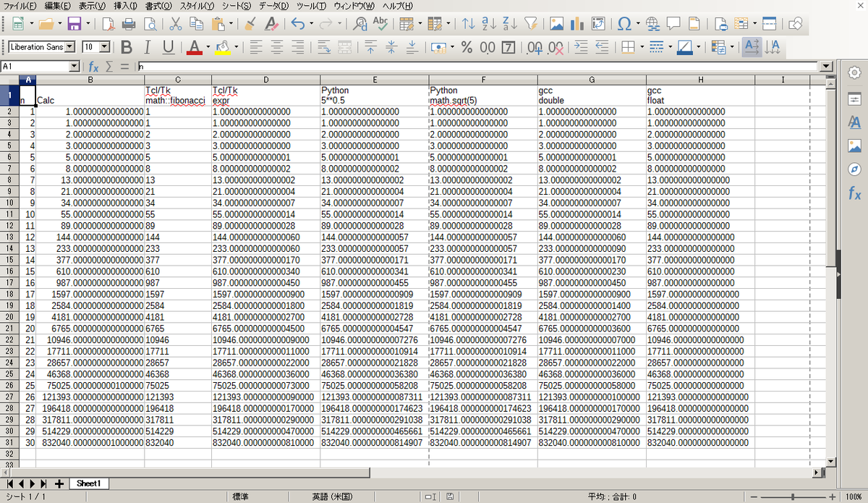Image resolution: width=868 pixels, height=503 pixels.
Task: Click the formula input line field
Action: click(479, 67)
